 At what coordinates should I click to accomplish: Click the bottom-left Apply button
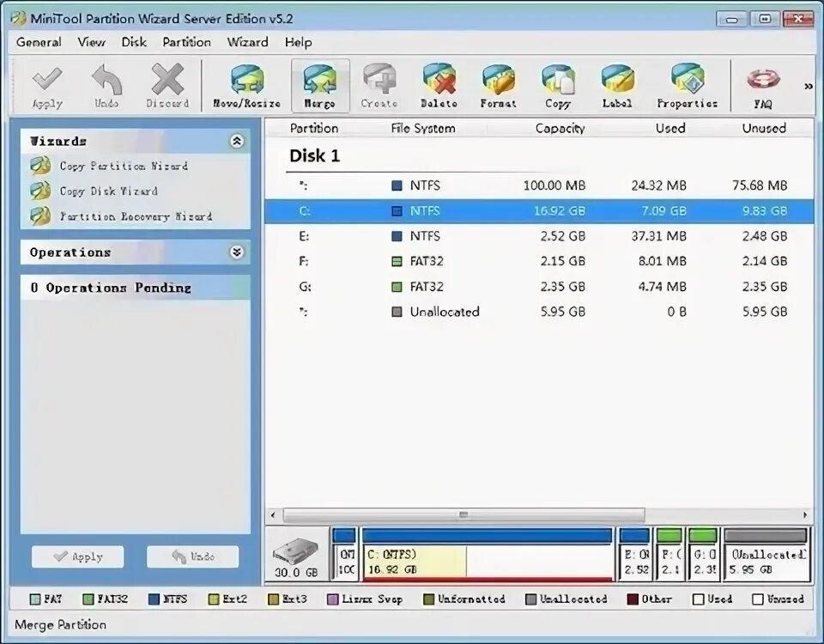click(78, 556)
